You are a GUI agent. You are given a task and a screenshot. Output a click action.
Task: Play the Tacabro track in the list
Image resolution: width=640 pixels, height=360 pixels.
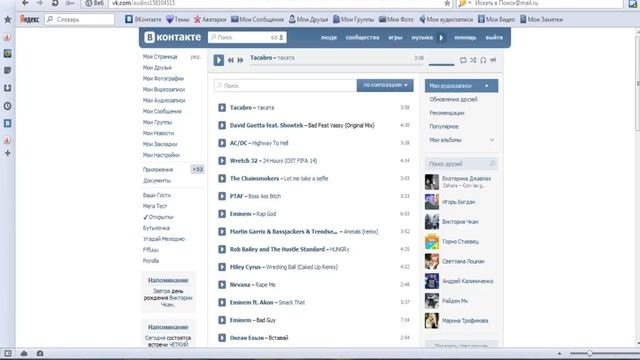[x=222, y=108]
